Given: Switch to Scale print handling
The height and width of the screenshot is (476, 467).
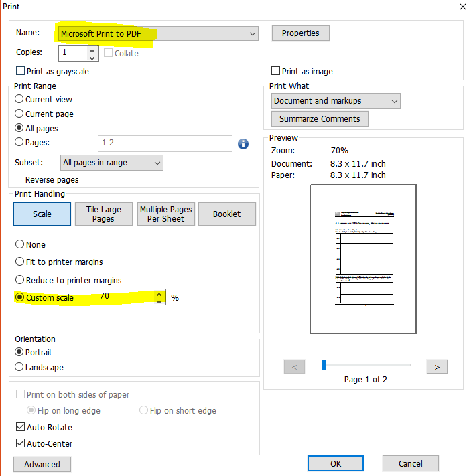Looking at the screenshot, I should point(42,214).
